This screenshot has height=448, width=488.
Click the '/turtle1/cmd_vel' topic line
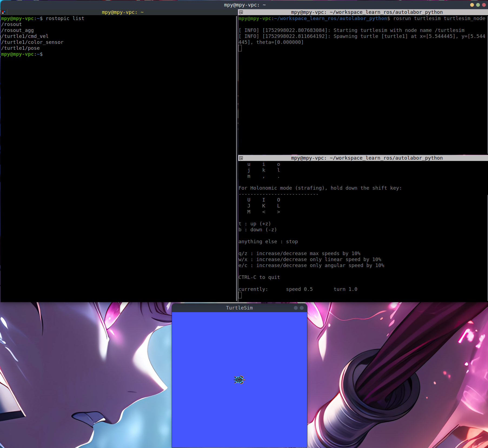(25, 36)
